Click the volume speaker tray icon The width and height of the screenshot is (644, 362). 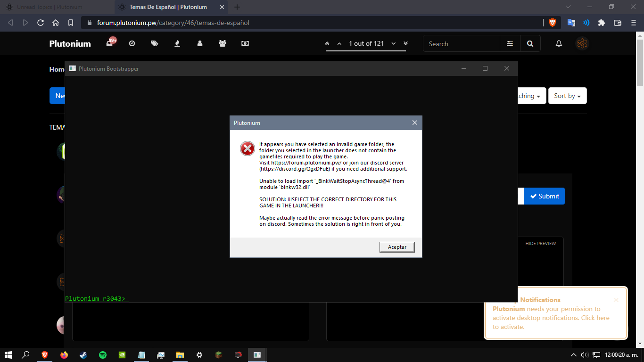[585, 355]
